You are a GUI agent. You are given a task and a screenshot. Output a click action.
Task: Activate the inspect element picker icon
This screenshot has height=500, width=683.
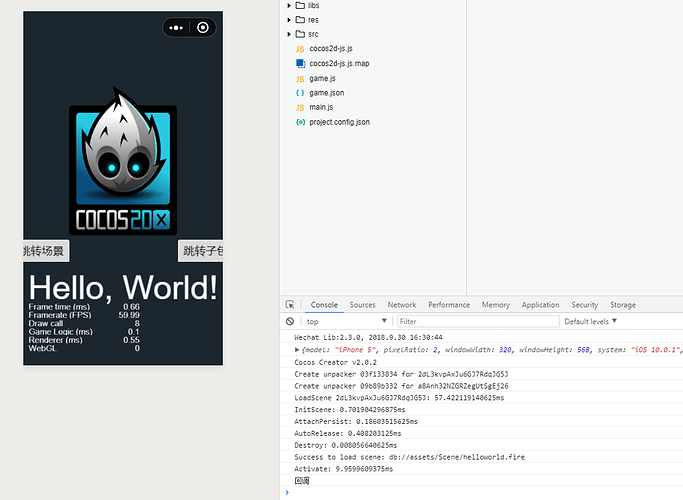[x=290, y=304]
